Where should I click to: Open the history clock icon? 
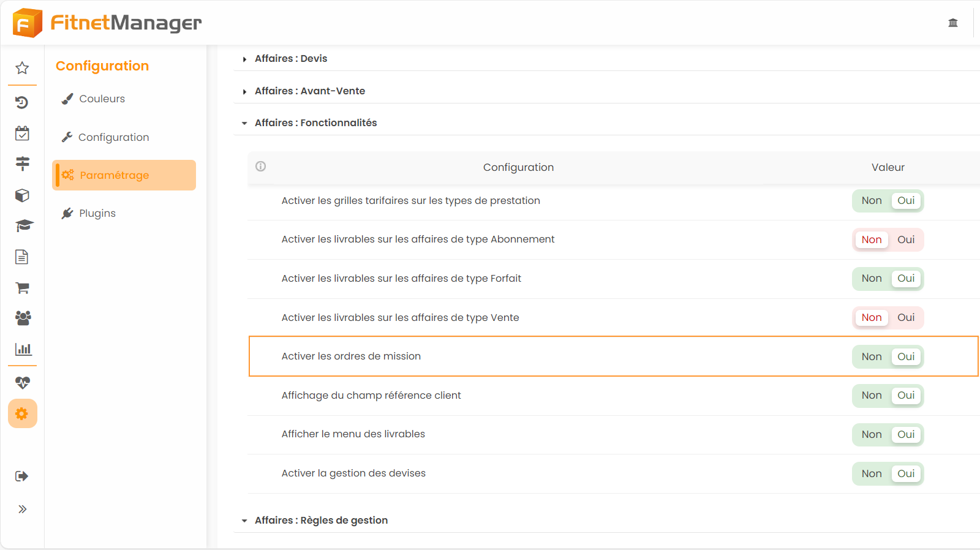tap(22, 102)
